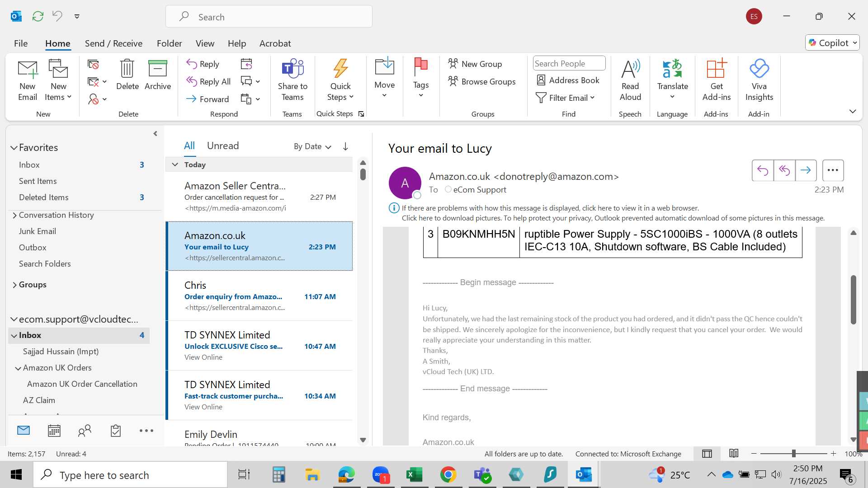
Task: Click link to view message in browser
Action: (x=550, y=208)
